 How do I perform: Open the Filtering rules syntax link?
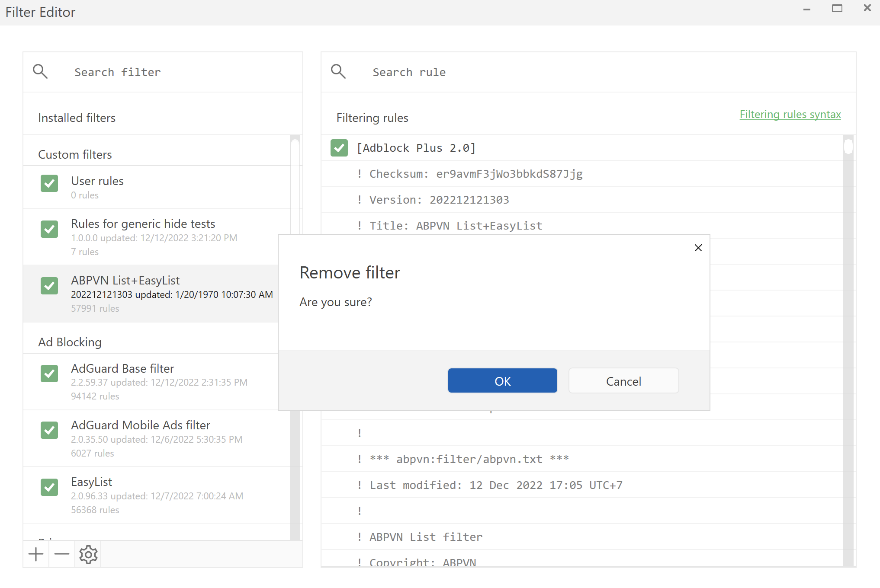(790, 114)
